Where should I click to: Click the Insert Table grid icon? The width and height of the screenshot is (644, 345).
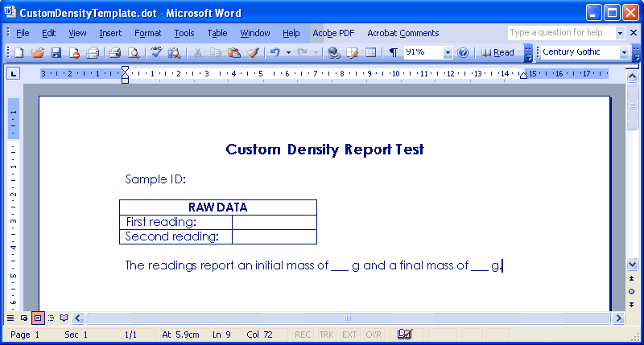(370, 52)
